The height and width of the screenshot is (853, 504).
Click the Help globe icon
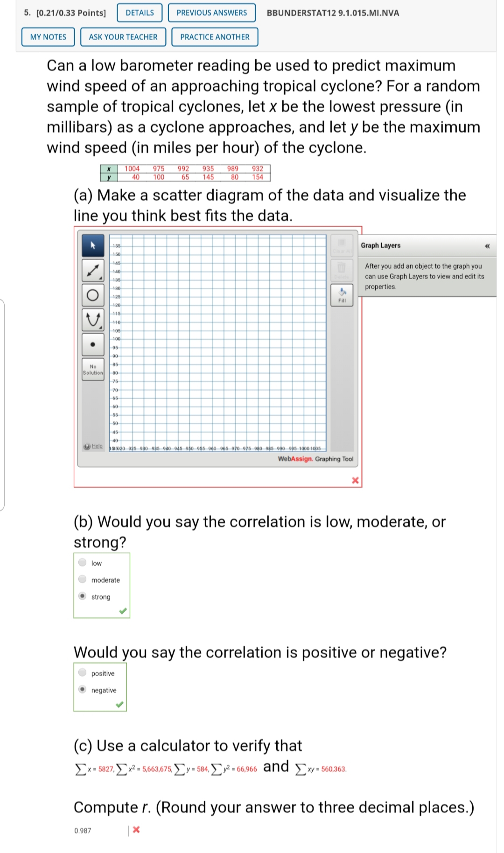87,446
